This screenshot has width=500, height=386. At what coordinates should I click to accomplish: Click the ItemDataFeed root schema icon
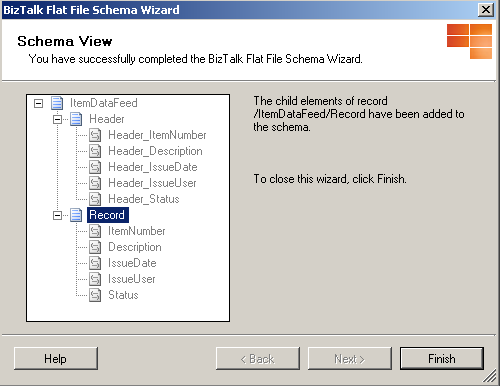pos(57,103)
